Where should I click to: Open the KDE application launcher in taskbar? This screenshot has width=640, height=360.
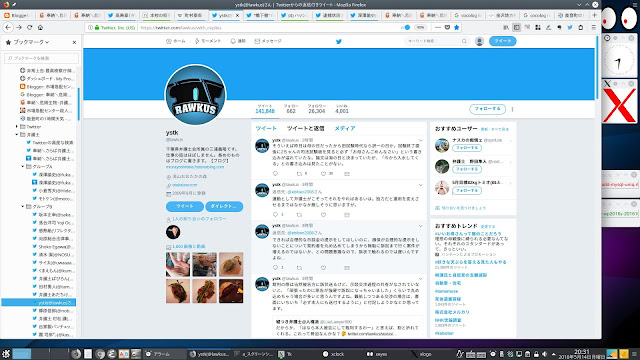(6, 354)
